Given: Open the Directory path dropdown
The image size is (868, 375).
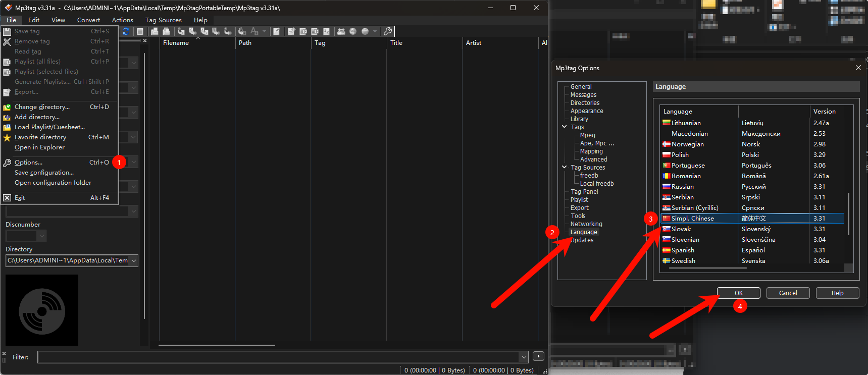Looking at the screenshot, I should pos(134,260).
